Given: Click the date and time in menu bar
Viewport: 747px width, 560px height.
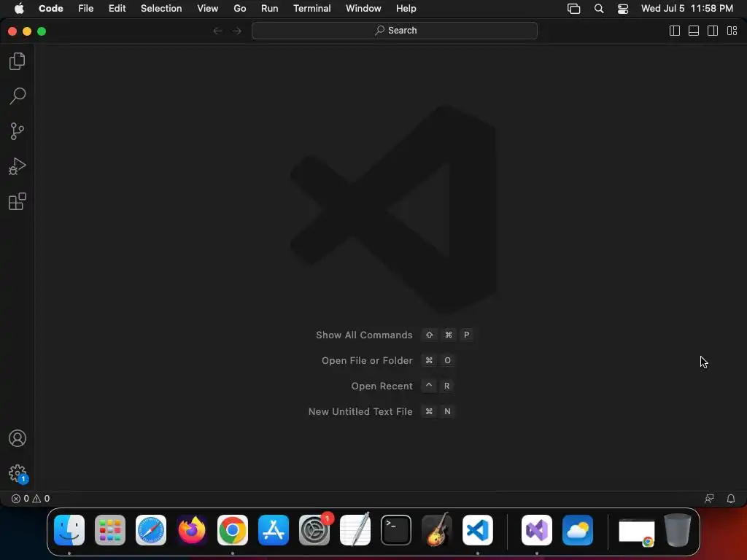Looking at the screenshot, I should click(687, 9).
